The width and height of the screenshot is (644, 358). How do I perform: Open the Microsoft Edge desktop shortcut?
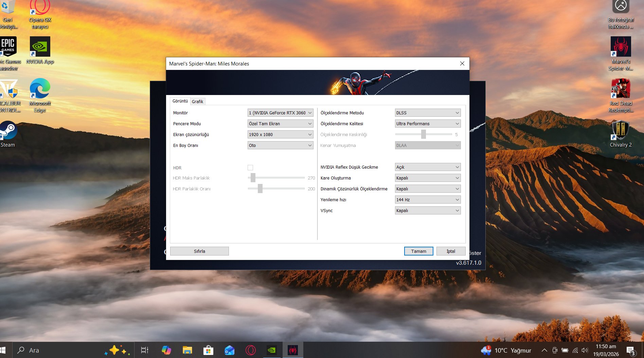40,96
